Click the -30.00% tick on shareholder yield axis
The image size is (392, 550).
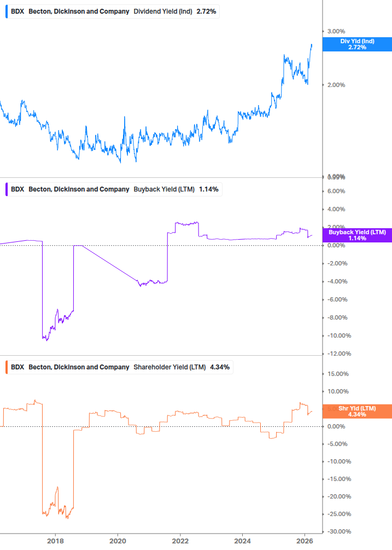pyautogui.click(x=339, y=532)
